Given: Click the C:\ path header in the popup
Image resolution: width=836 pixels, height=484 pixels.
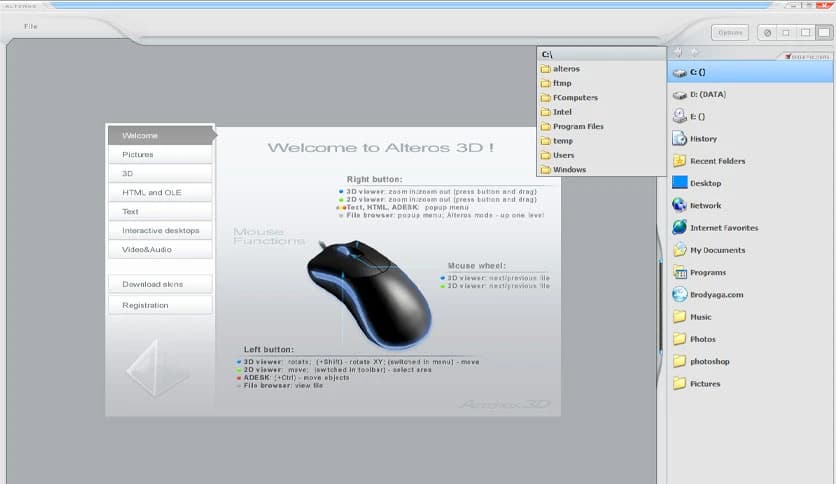Looking at the screenshot, I should [x=601, y=54].
